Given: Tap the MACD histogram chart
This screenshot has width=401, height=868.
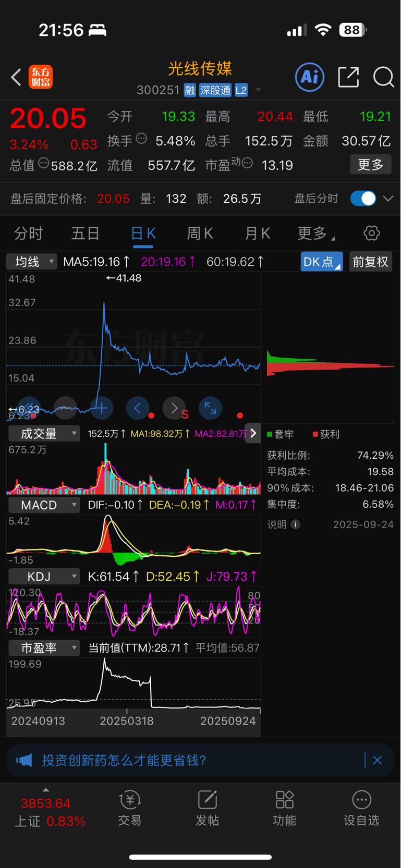Looking at the screenshot, I should coord(133,540).
